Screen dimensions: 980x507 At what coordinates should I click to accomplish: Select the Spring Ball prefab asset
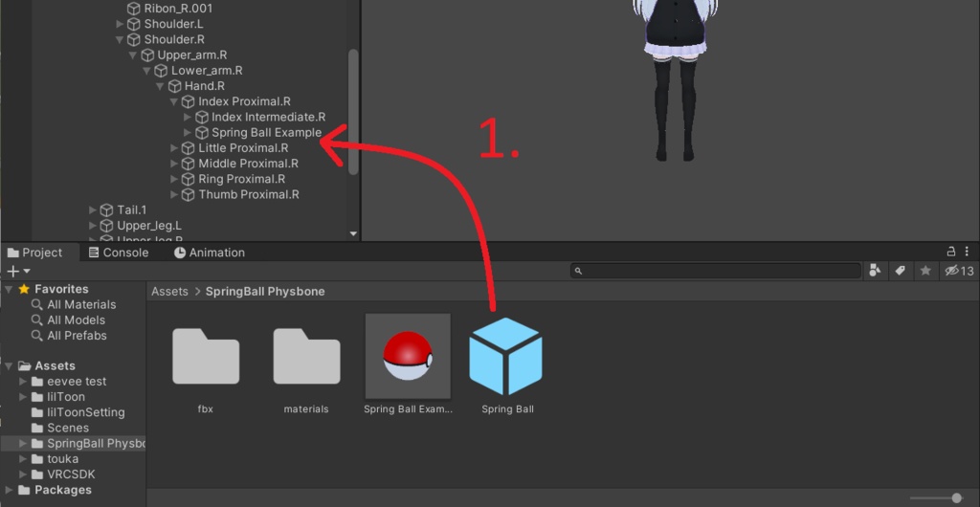[x=505, y=357]
